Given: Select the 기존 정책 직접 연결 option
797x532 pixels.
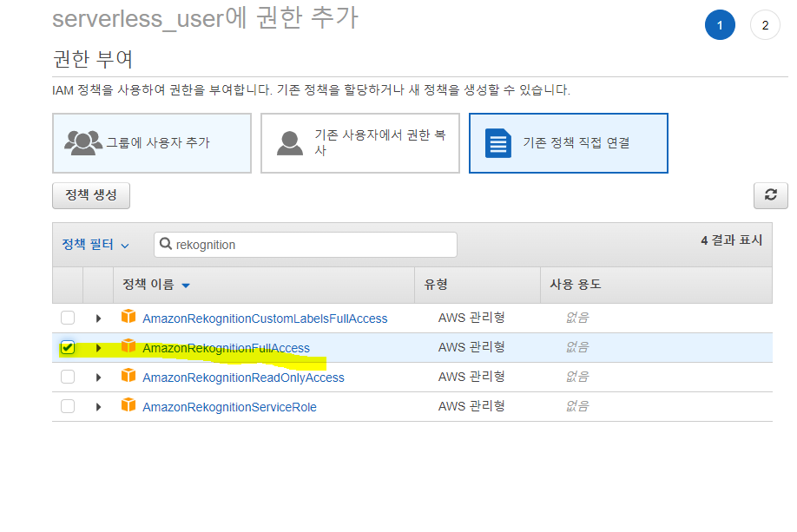Looking at the screenshot, I should tap(569, 143).
